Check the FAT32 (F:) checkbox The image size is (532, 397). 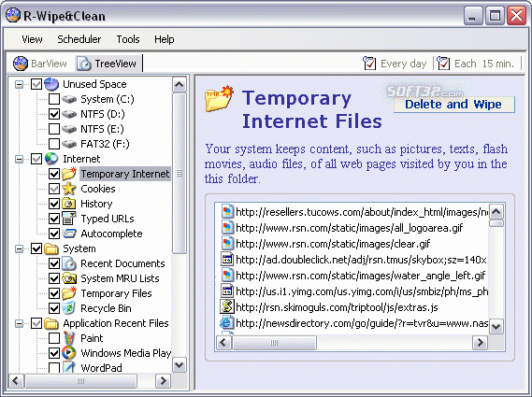[54, 144]
